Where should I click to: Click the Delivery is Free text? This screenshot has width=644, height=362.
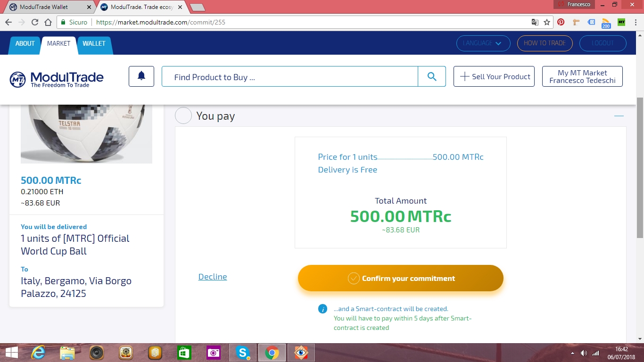coord(347,170)
